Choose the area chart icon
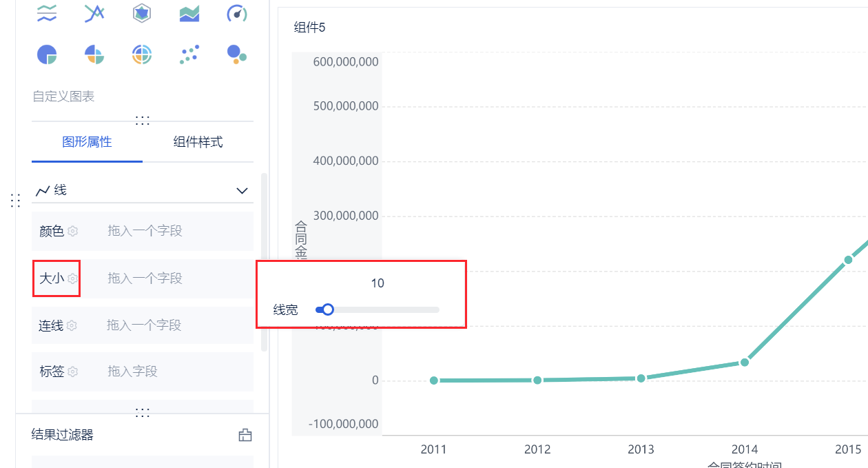 [189, 13]
